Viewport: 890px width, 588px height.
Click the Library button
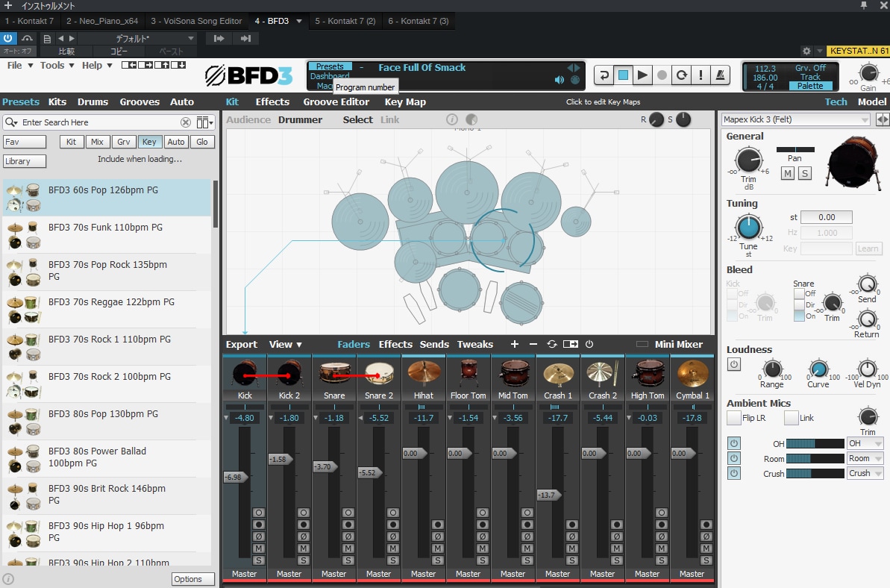(x=25, y=161)
